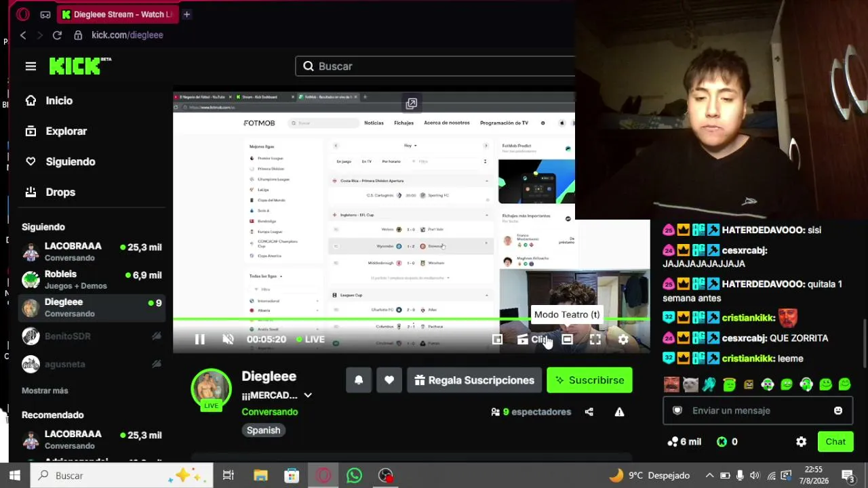
Task: Click username cesxrcabj on QUE ZORRITA
Action: point(744,338)
